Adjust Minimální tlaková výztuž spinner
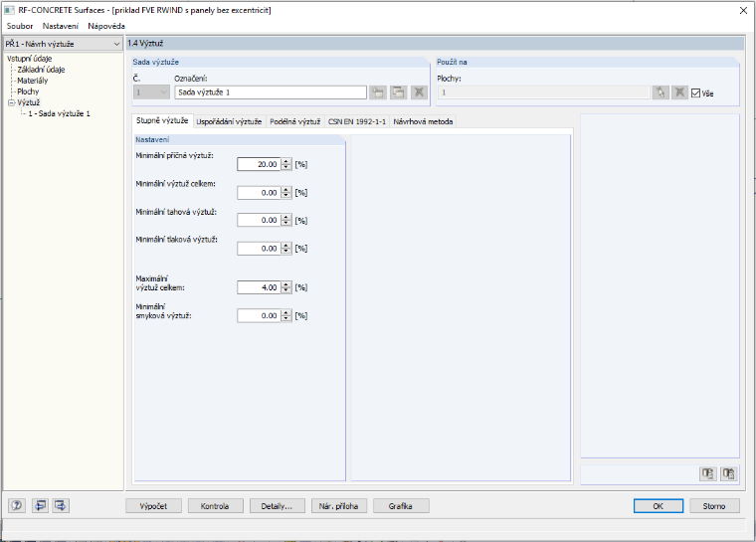Screen dimensions: 756x542 pyautogui.click(x=286, y=249)
